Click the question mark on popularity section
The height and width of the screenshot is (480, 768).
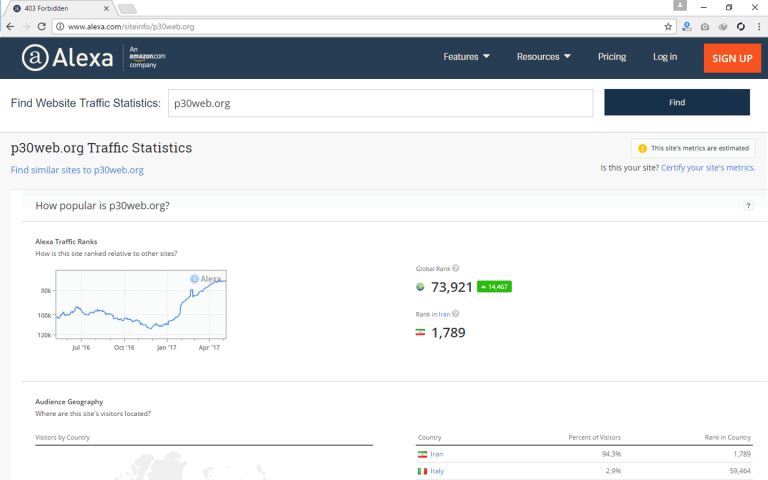click(x=748, y=206)
